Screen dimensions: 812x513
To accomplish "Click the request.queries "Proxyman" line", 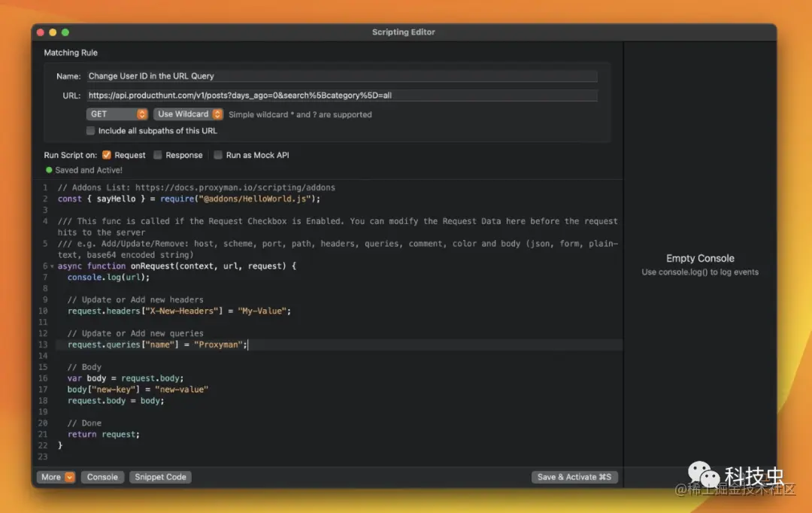I will tap(157, 345).
